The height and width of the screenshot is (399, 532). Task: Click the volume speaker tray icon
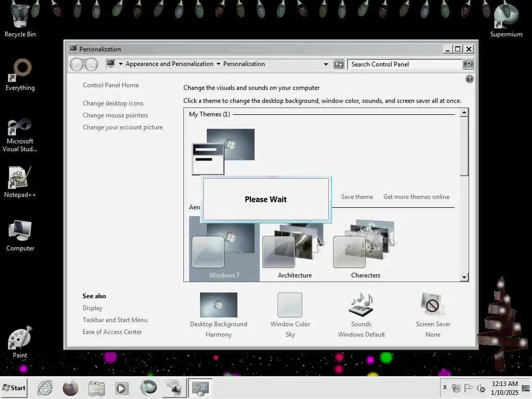coord(481,388)
